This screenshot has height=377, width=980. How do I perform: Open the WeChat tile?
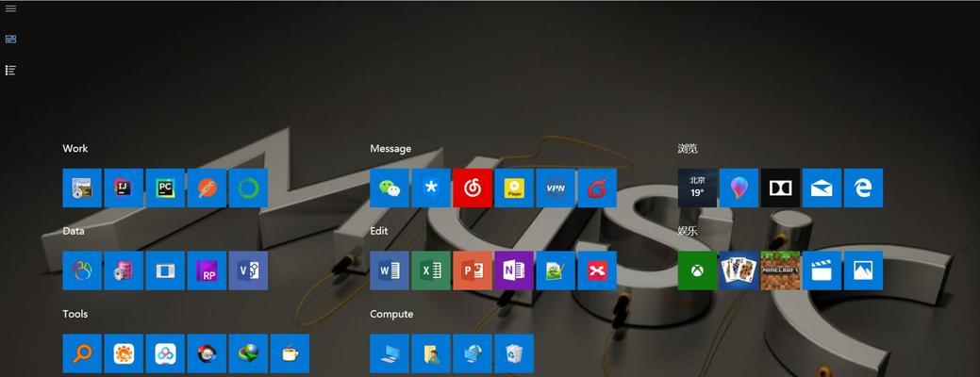tap(390, 188)
